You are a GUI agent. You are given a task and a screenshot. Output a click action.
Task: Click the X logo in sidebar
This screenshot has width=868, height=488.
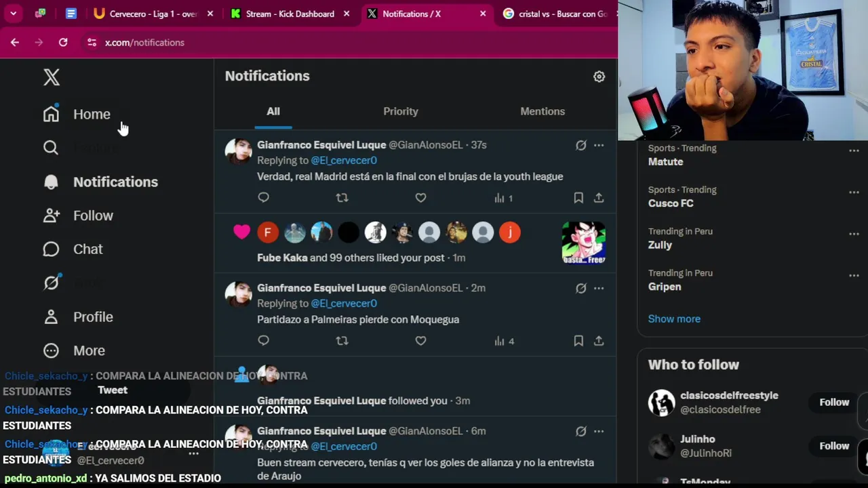coord(52,77)
